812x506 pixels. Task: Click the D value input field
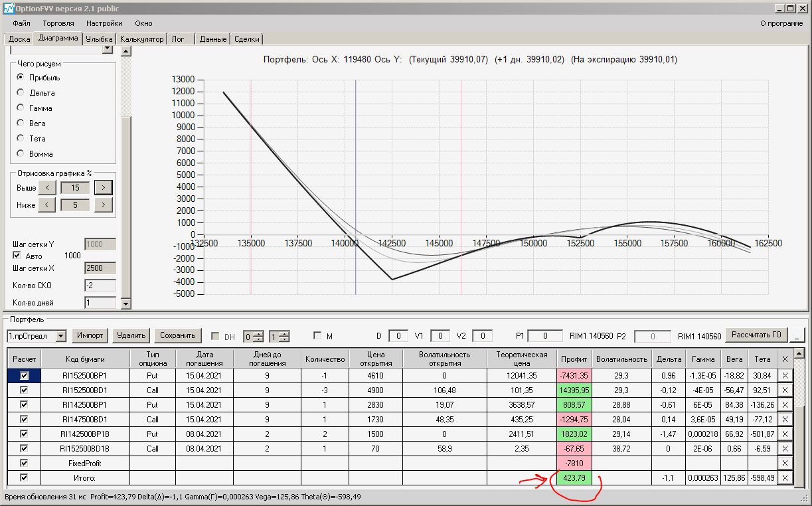(x=398, y=336)
